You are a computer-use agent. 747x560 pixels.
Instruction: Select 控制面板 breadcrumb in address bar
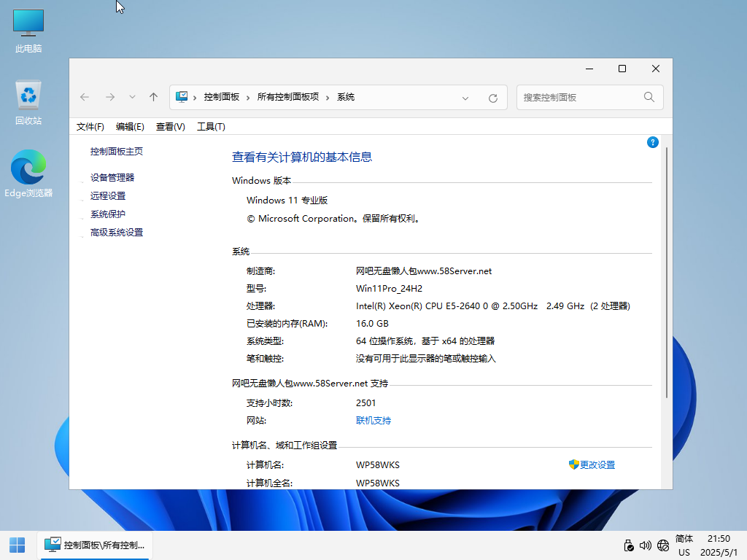222,97
